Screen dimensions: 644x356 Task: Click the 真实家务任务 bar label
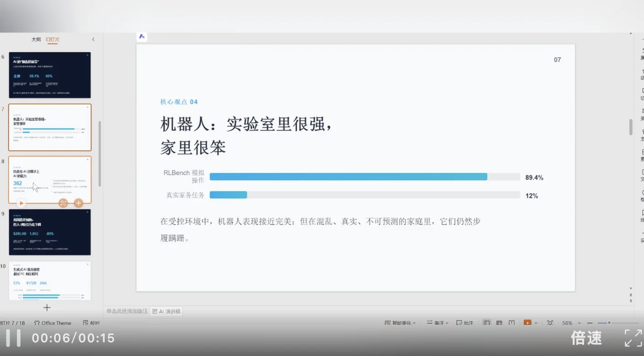185,195
